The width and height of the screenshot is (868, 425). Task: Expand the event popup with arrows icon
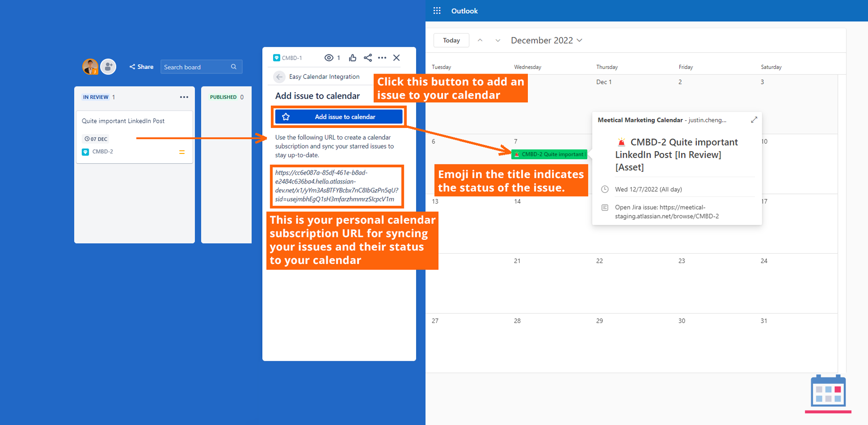coord(754,119)
